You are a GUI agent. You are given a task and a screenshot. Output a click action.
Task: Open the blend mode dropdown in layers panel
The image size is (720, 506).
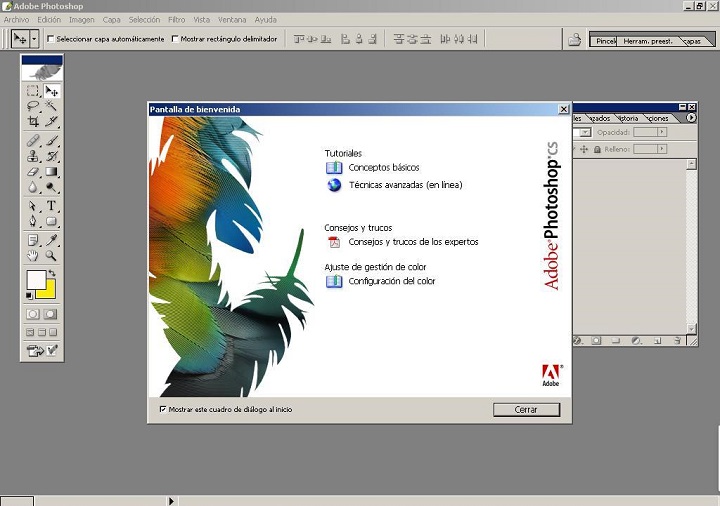(585, 133)
